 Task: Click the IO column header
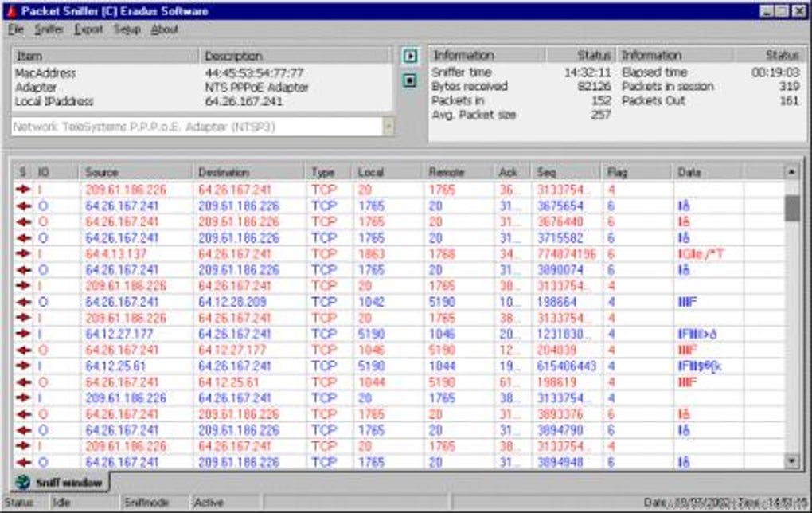pos(56,172)
